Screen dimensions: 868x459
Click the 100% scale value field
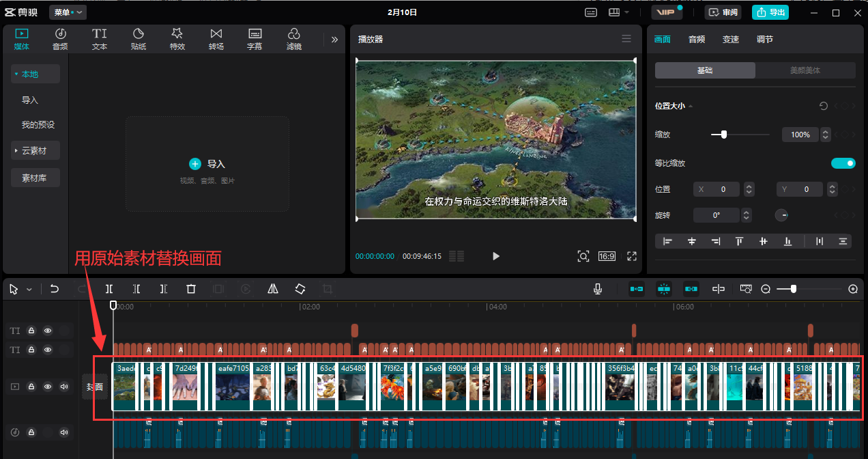coord(800,135)
